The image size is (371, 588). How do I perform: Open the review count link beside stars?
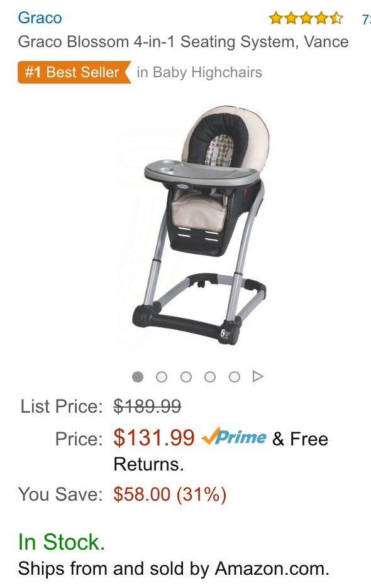point(366,19)
